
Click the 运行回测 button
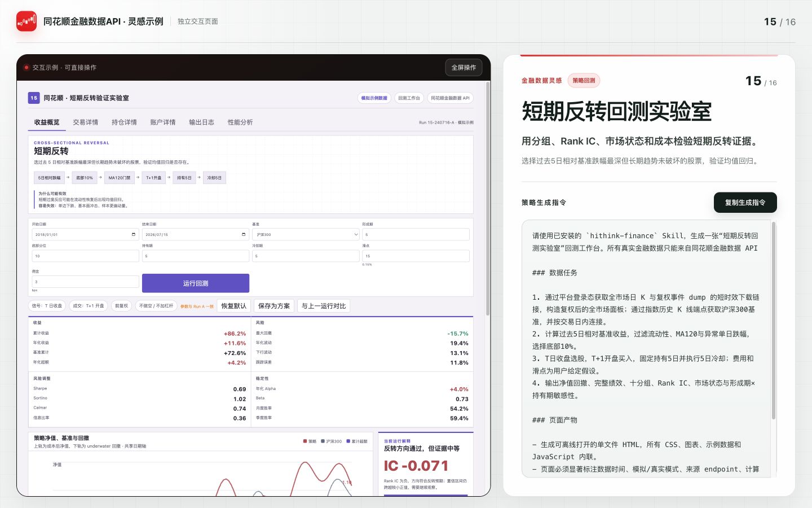196,283
